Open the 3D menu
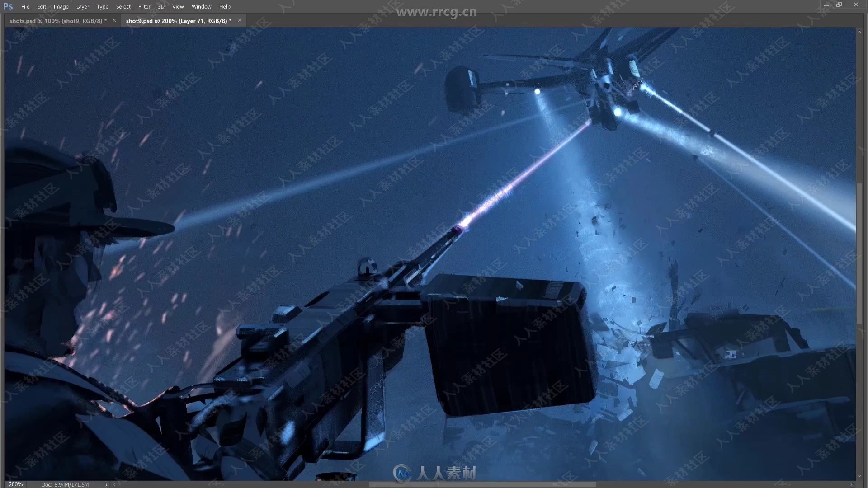868x488 pixels. (161, 6)
